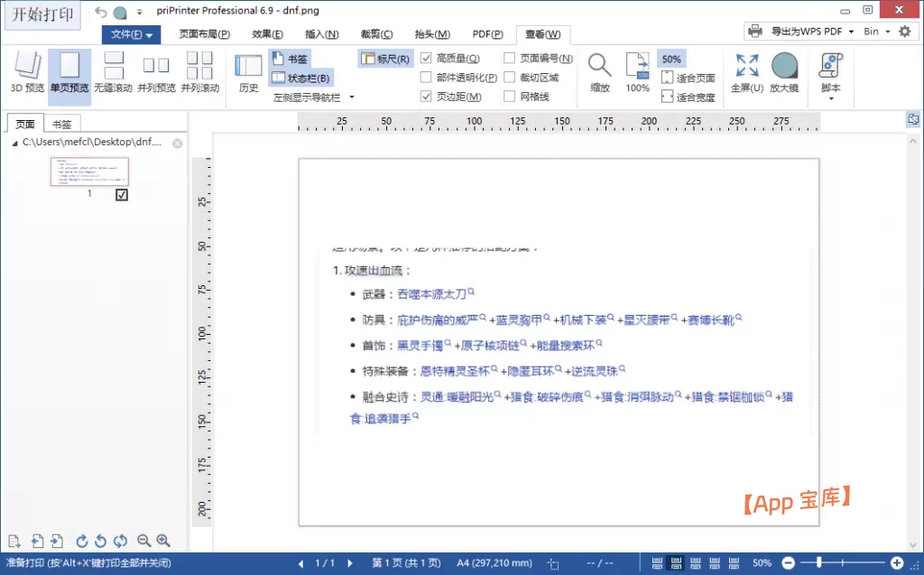Expand the 左侧显示导航栏 dropdown

click(x=313, y=97)
